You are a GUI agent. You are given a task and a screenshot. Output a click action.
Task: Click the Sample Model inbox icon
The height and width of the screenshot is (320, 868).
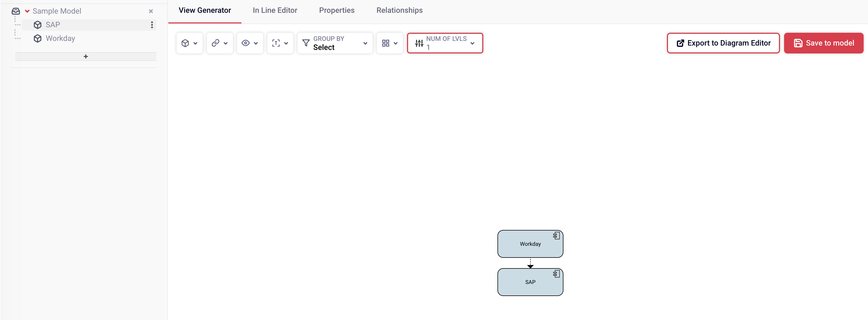tap(16, 11)
